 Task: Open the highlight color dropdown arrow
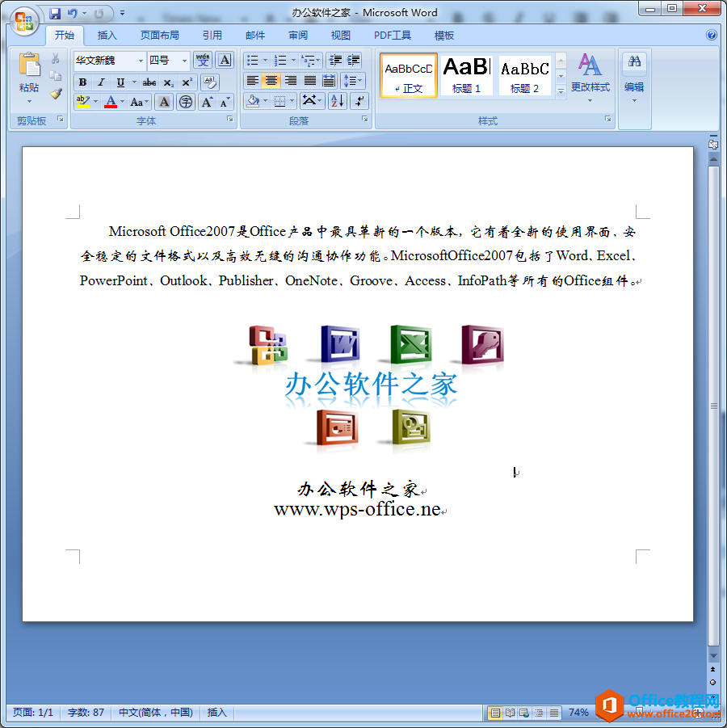click(x=95, y=102)
